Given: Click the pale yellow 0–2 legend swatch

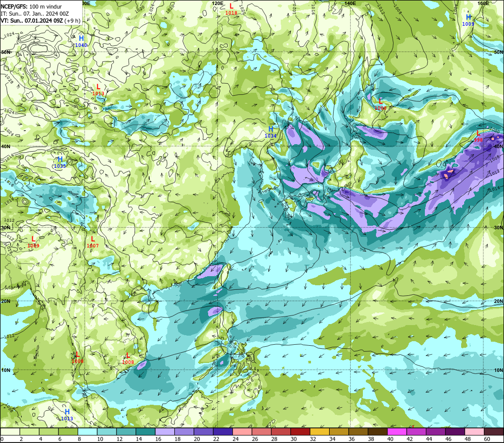Looking at the screenshot, I should 10,431.
